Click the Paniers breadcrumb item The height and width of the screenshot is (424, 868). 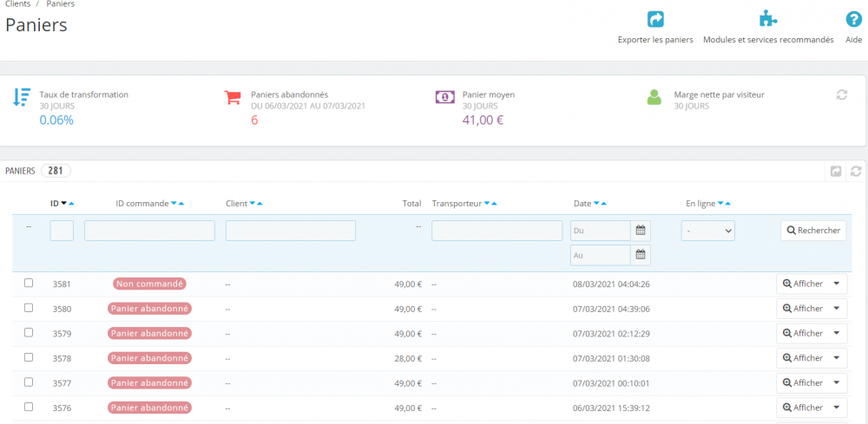click(60, 3)
